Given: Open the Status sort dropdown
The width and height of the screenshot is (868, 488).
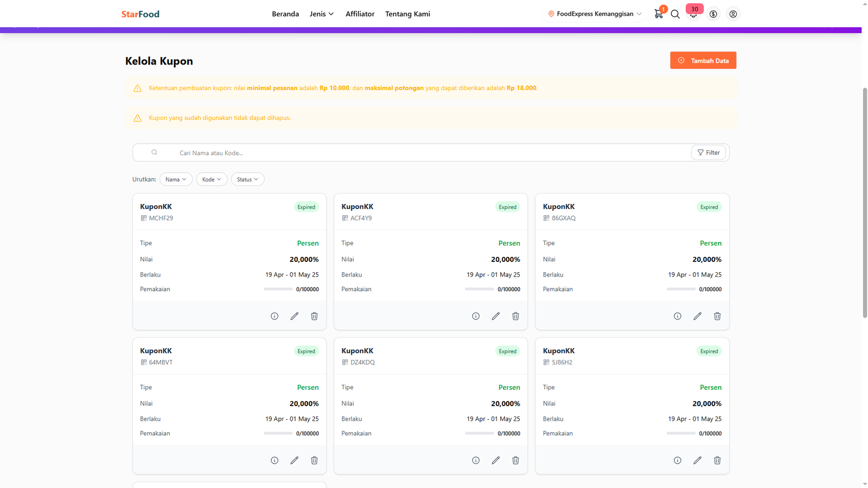Looking at the screenshot, I should [x=247, y=179].
